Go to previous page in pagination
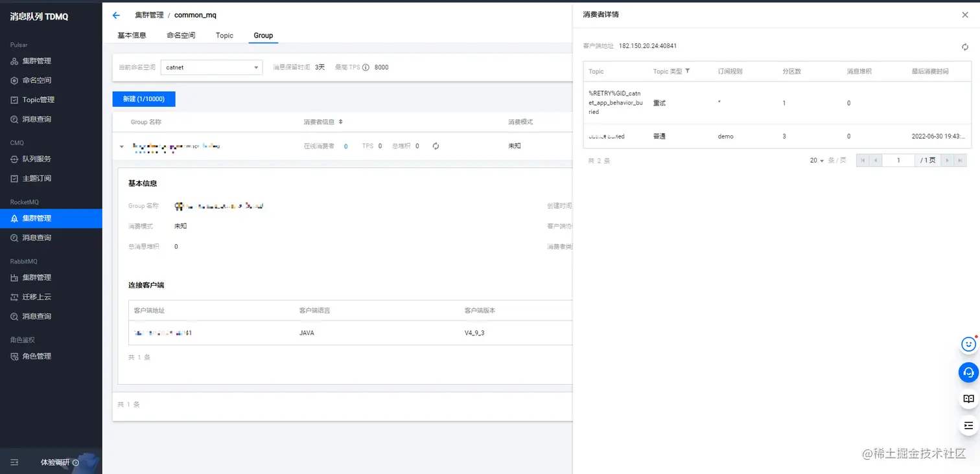The width and height of the screenshot is (980, 474). click(876, 161)
